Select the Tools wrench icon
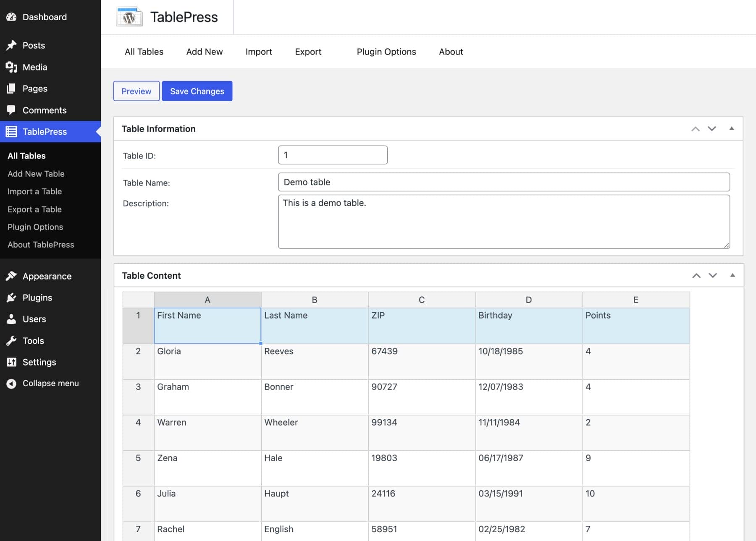The width and height of the screenshot is (756, 541). [x=12, y=340]
